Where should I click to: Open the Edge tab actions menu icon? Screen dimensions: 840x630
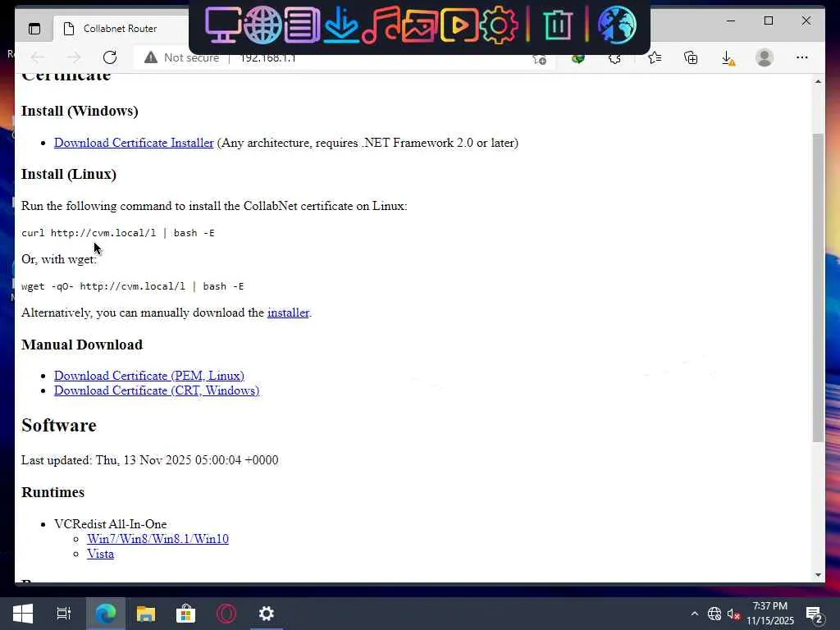[34, 29]
